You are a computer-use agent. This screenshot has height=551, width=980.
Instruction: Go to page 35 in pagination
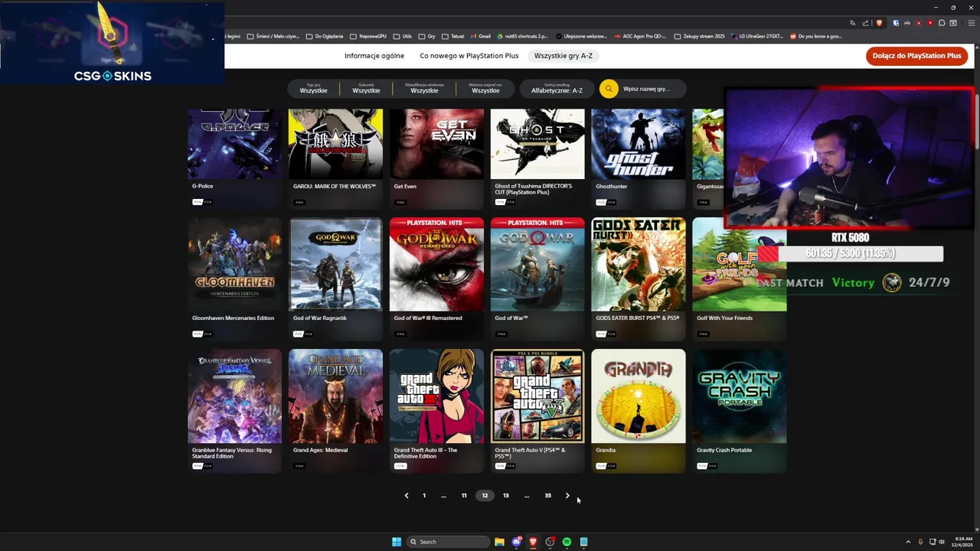tap(547, 496)
